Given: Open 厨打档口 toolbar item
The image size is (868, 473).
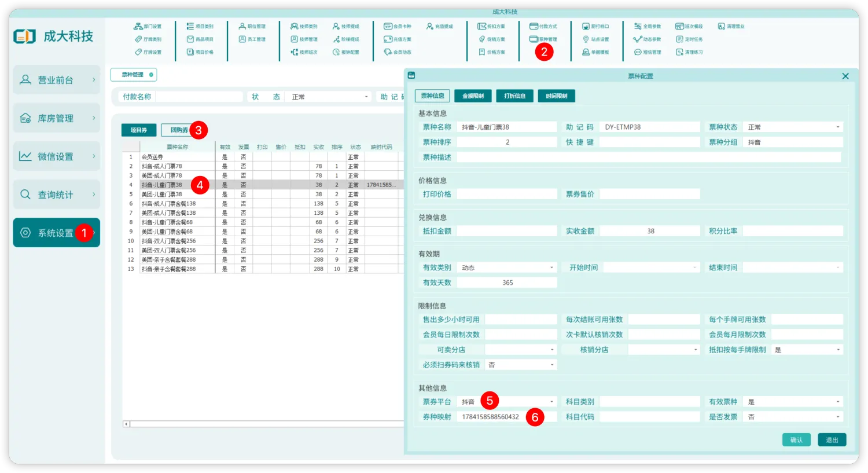Looking at the screenshot, I should point(595,27).
